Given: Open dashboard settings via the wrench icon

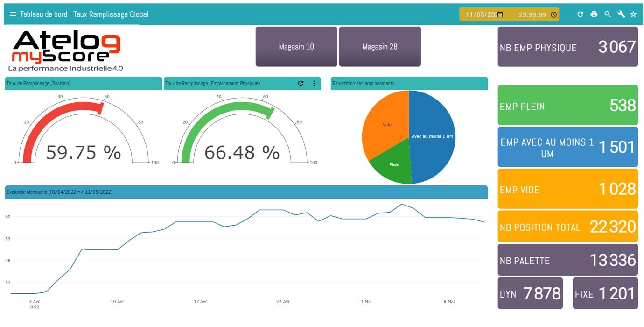Looking at the screenshot, I should [621, 14].
